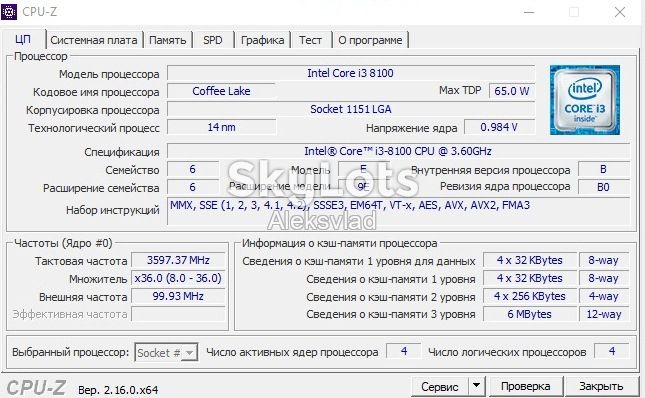The width and height of the screenshot is (645, 398).
Task: Click the Сервис button
Action: pos(440,386)
